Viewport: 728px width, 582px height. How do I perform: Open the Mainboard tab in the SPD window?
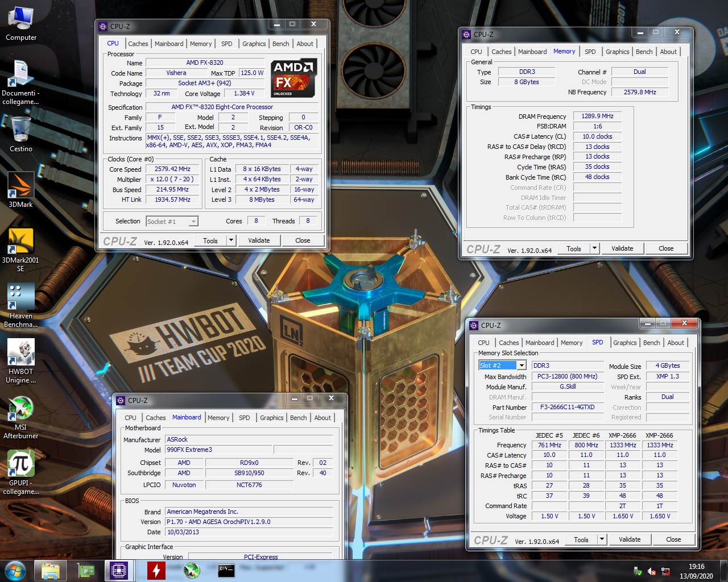point(540,343)
